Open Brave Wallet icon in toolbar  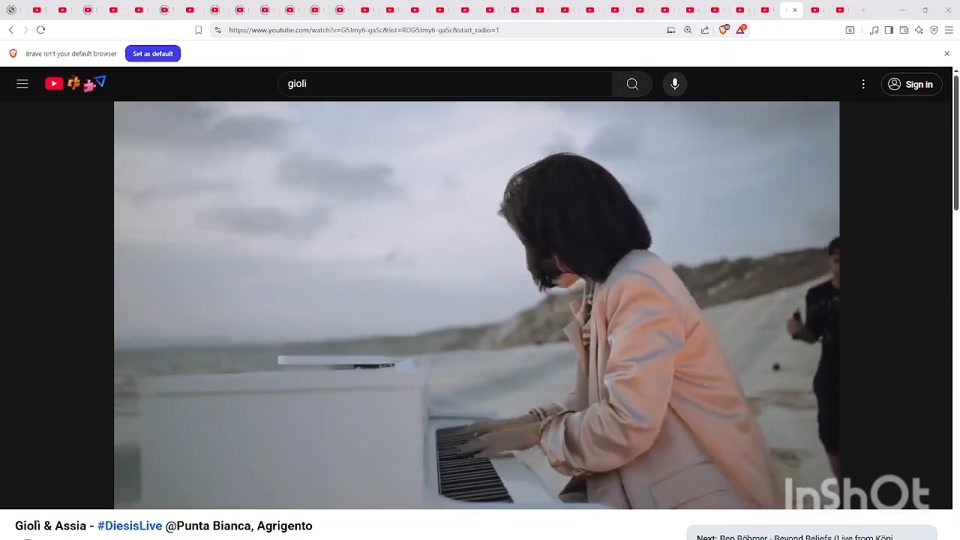tap(904, 30)
